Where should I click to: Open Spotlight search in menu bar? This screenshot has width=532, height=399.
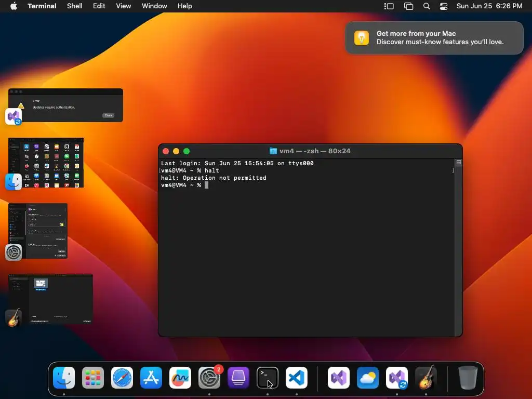[x=427, y=6]
